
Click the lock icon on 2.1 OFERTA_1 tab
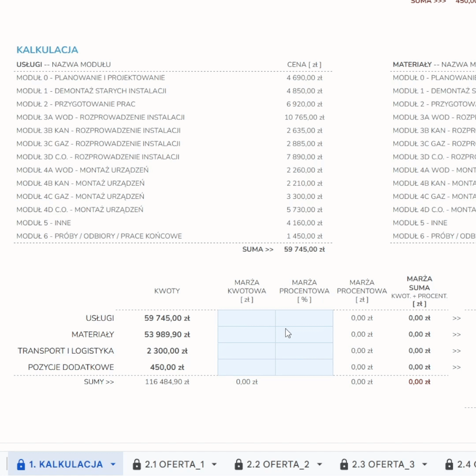click(x=137, y=465)
